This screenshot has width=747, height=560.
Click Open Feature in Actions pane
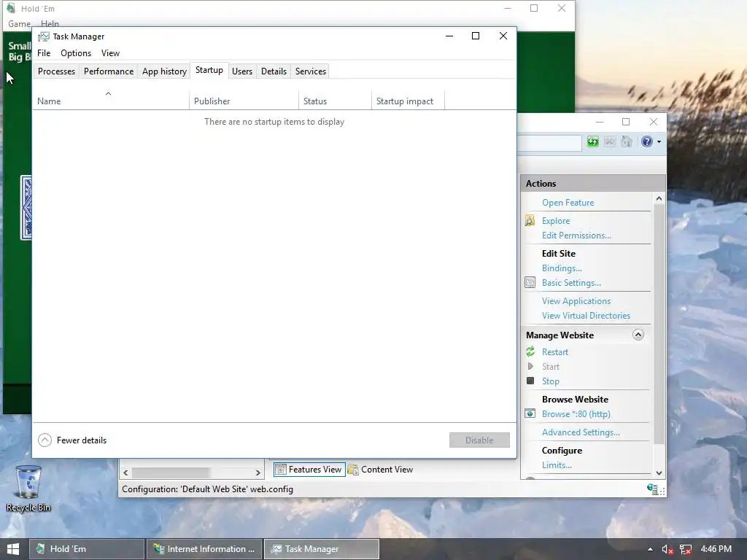click(x=568, y=203)
